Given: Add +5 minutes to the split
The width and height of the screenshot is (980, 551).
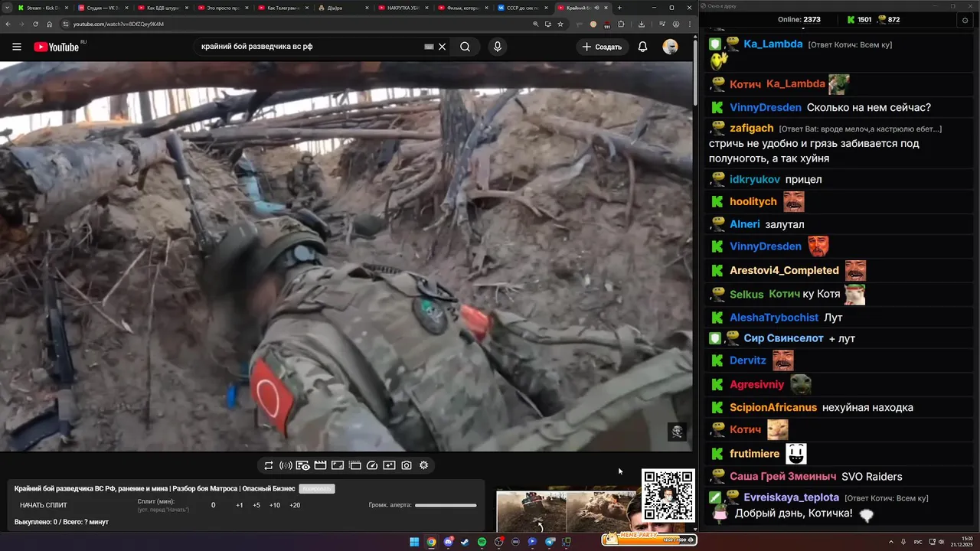Looking at the screenshot, I should (256, 505).
